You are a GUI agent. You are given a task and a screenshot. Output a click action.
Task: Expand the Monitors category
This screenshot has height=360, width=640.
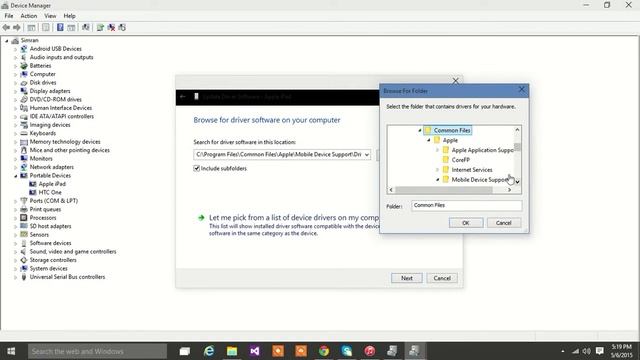point(16,159)
